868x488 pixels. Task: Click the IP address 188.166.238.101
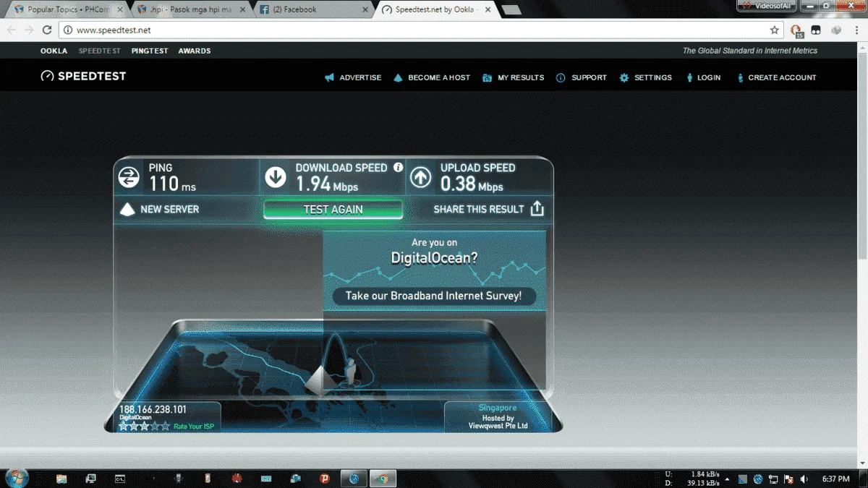(153, 409)
